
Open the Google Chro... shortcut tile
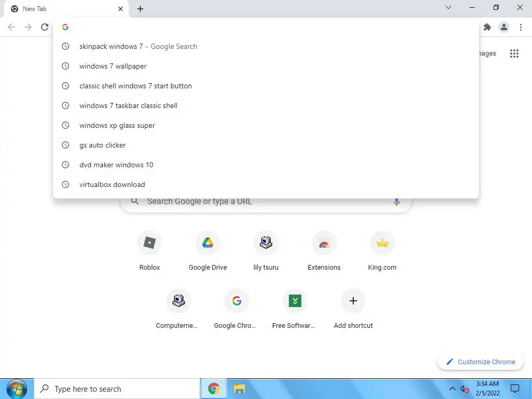[x=237, y=310]
